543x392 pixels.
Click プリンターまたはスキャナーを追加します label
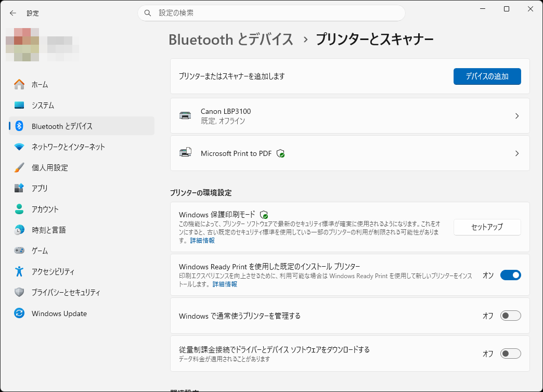click(x=231, y=76)
